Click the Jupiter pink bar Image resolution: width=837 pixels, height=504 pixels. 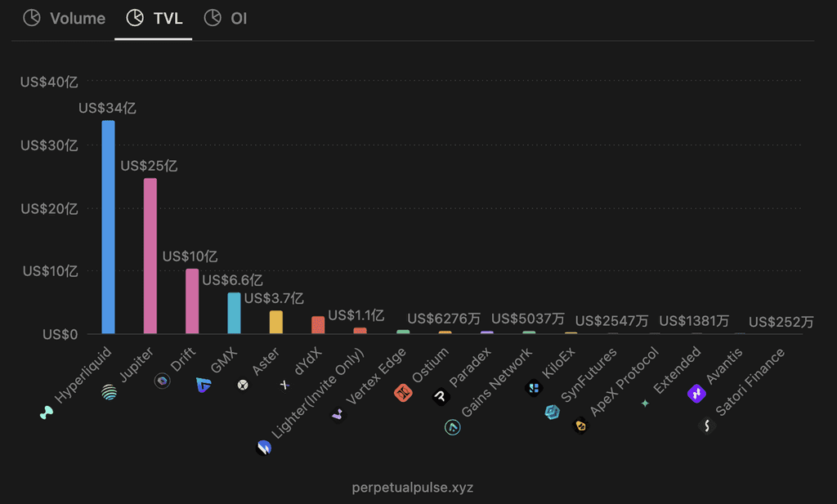coord(150,256)
